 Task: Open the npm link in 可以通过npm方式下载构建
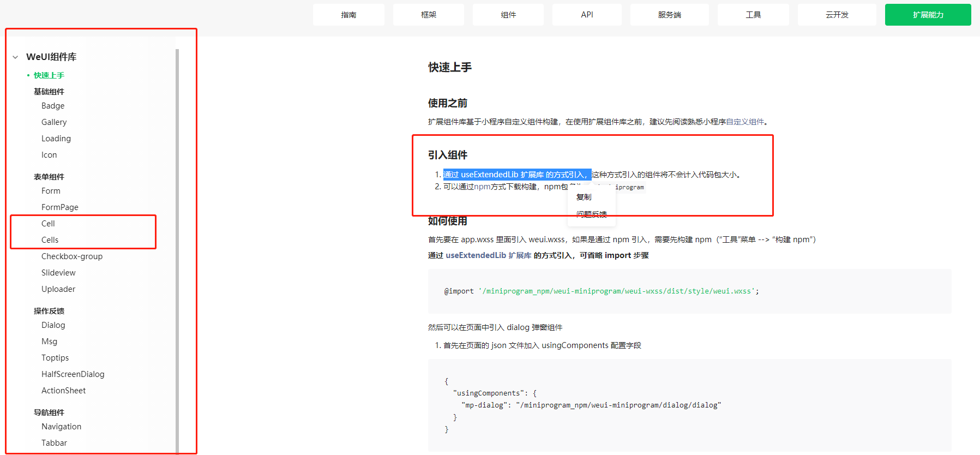click(482, 187)
